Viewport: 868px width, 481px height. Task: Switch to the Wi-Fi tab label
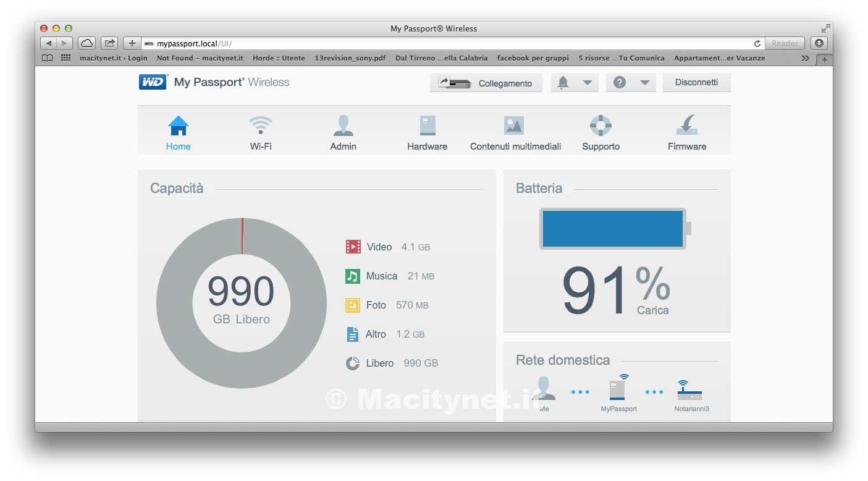pos(261,147)
